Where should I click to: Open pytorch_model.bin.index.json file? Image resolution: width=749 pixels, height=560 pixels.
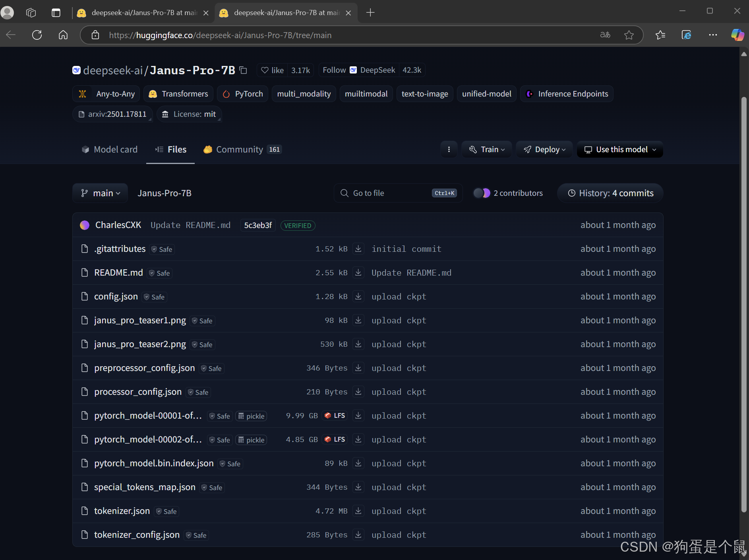point(154,463)
